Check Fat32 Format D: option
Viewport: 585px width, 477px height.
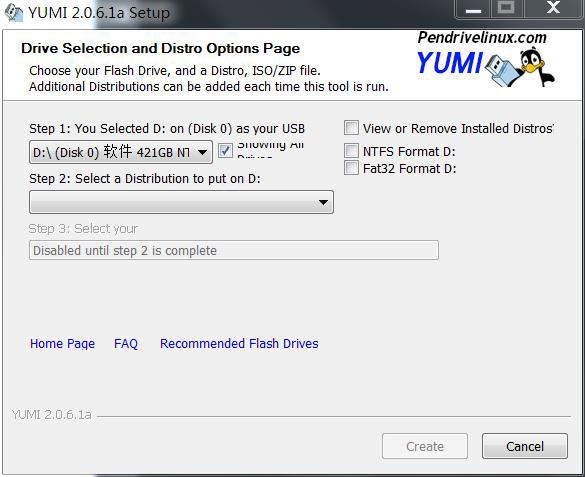click(x=351, y=168)
